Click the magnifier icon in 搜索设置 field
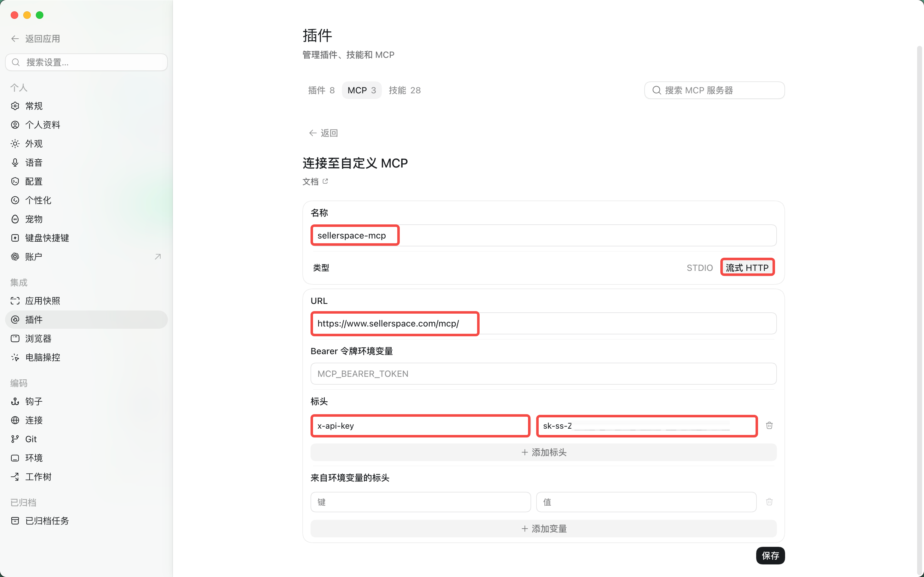 pos(16,62)
